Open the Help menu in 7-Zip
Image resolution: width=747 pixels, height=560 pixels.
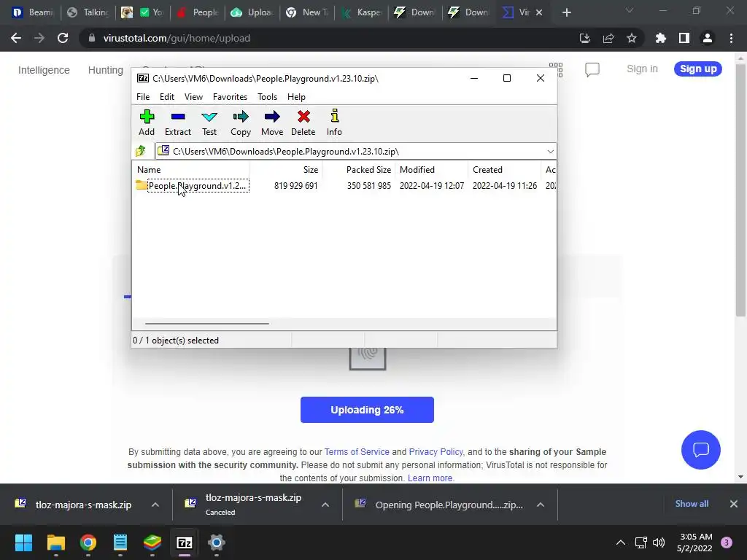pyautogui.click(x=296, y=97)
